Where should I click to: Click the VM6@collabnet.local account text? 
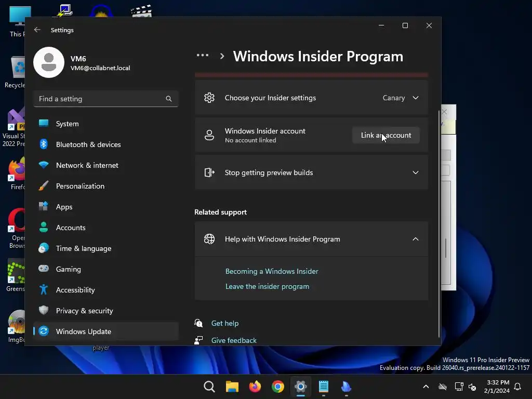click(x=100, y=68)
